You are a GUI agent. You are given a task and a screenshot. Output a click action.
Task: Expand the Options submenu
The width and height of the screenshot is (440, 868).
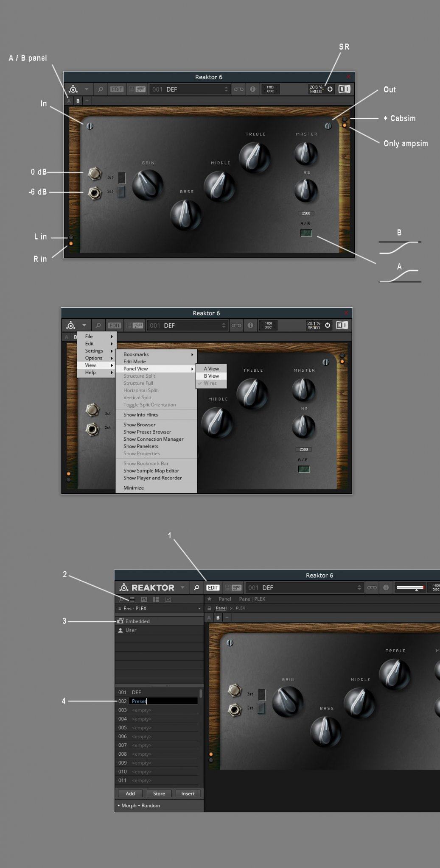pos(96,358)
